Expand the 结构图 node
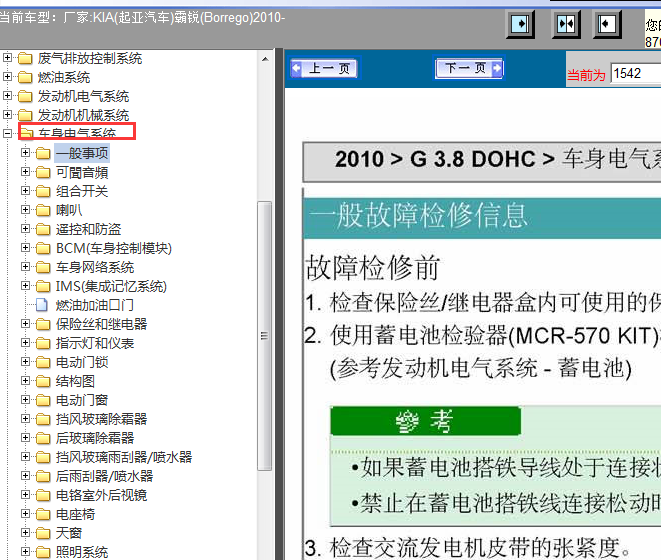The image size is (661, 560). click(x=26, y=380)
